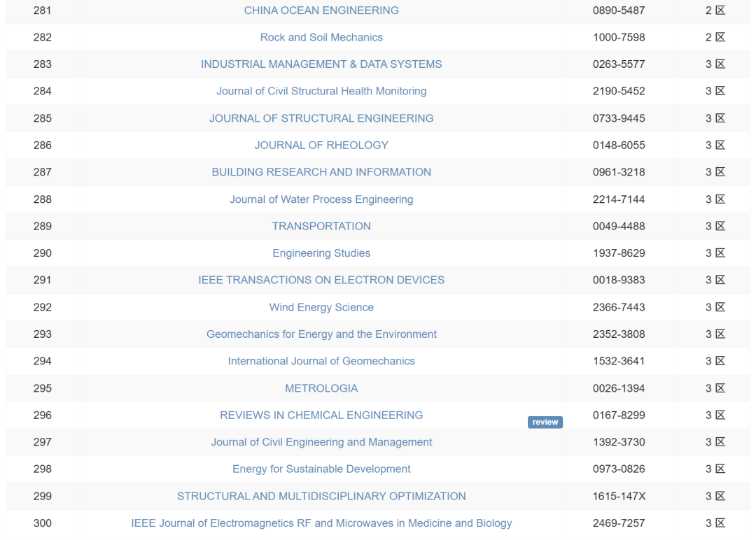This screenshot has width=756, height=540.
Task: Open Journal of Civil Engineering and Management
Action: pos(321,442)
